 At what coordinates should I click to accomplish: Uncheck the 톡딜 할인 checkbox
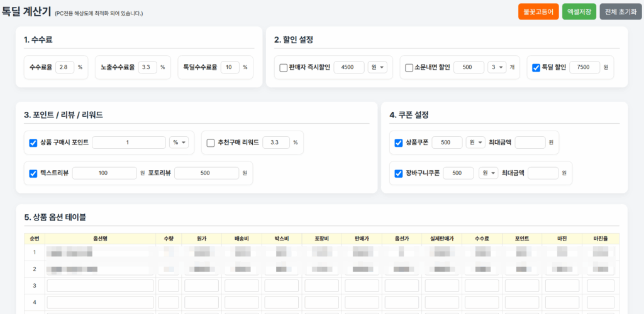[536, 68]
